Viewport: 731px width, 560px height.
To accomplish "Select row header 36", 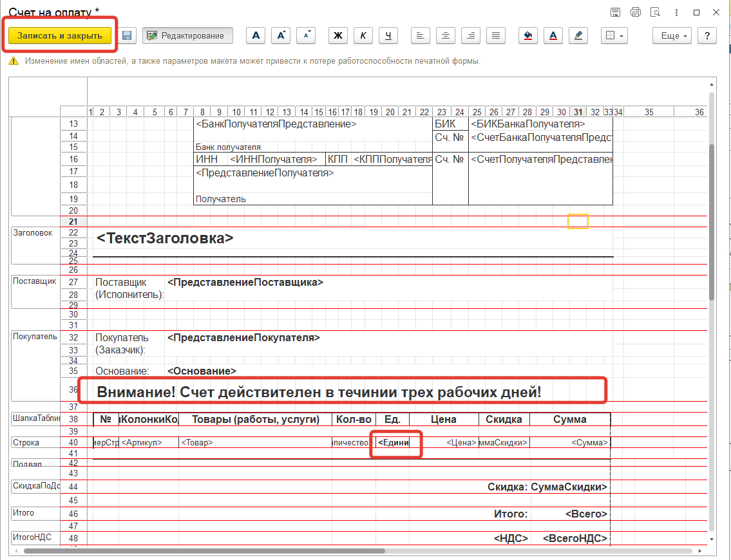I will [x=73, y=389].
